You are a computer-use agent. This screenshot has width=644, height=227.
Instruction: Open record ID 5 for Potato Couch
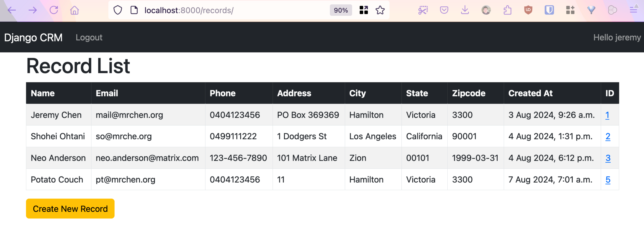coord(608,180)
